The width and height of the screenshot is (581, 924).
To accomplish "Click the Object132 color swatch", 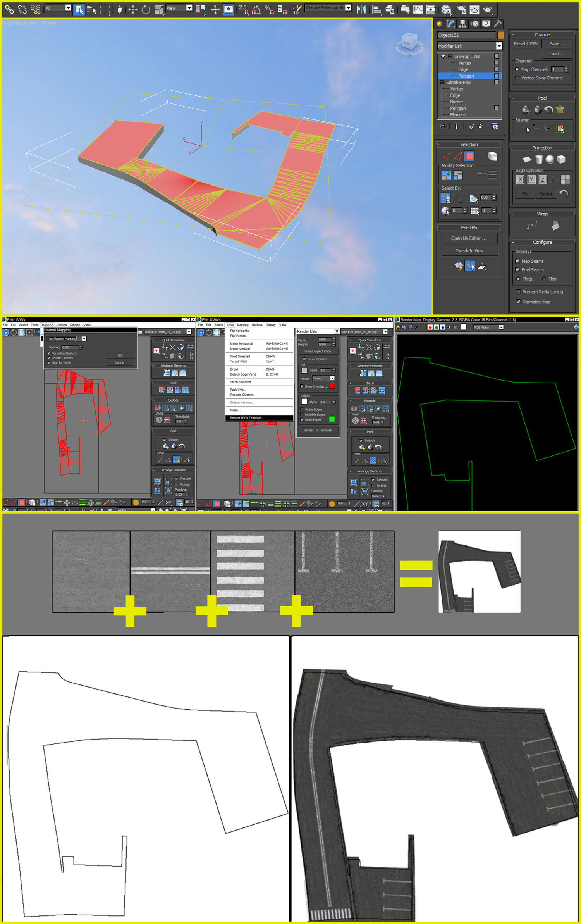I will pyautogui.click(x=500, y=35).
